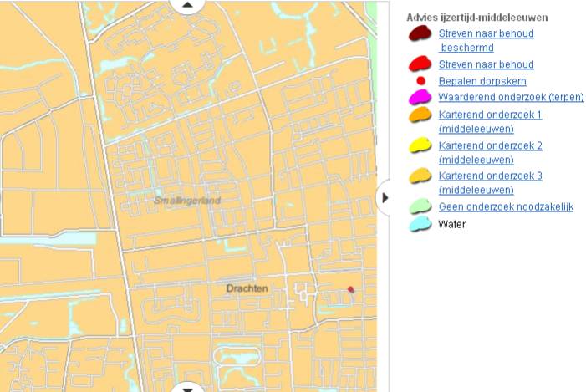
Task: Pan the map south with the down arrow
Action: (x=187, y=389)
